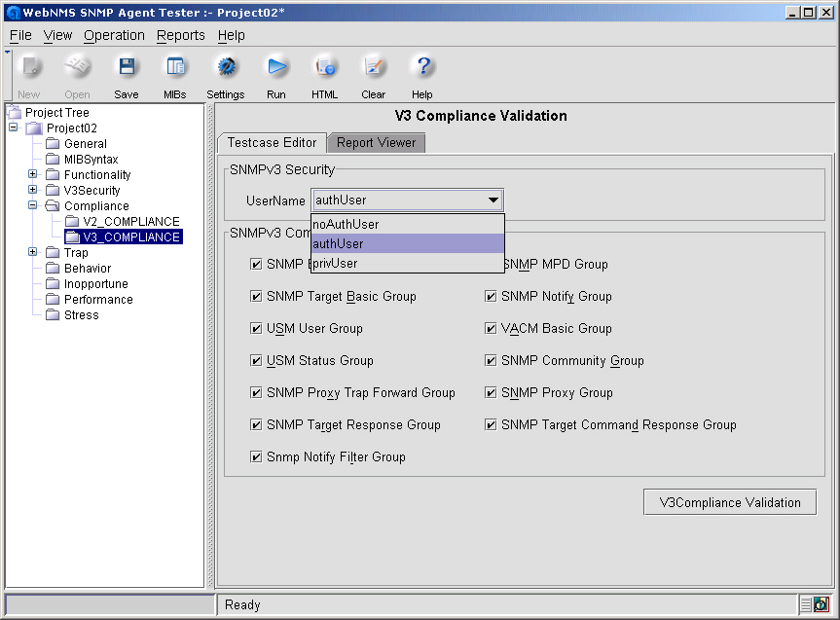Choose authUser in the dropdown list
The image size is (840, 620).
(408, 244)
